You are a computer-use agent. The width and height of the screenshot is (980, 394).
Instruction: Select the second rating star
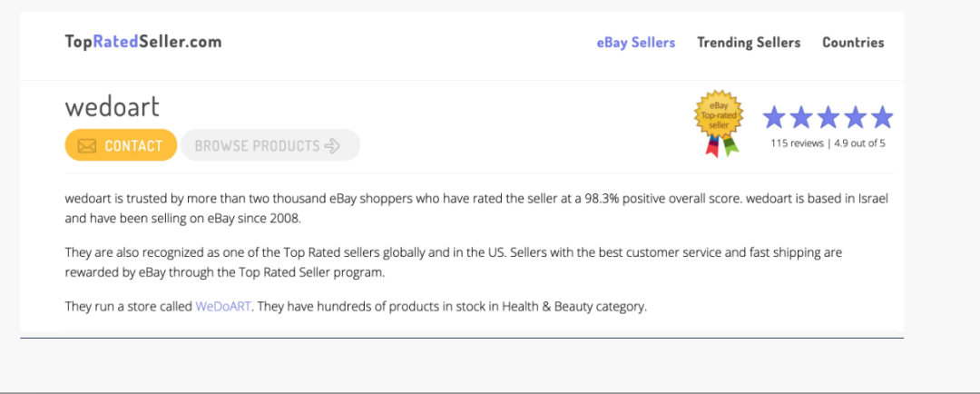(x=801, y=117)
